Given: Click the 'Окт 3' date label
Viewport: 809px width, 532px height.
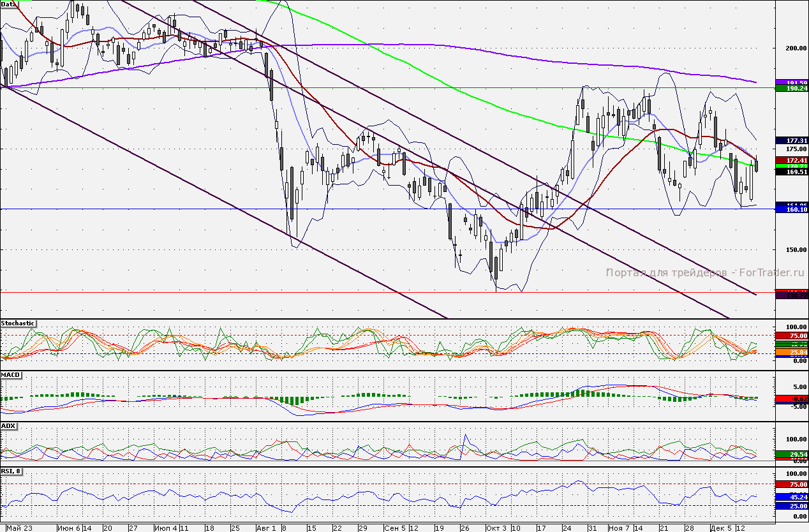Looking at the screenshot, I should (497, 528).
